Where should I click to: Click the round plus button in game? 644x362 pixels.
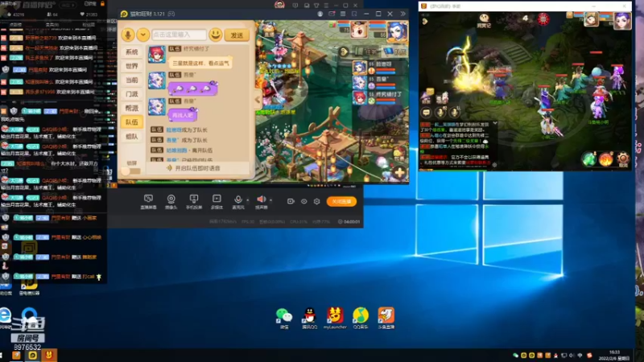point(399,173)
